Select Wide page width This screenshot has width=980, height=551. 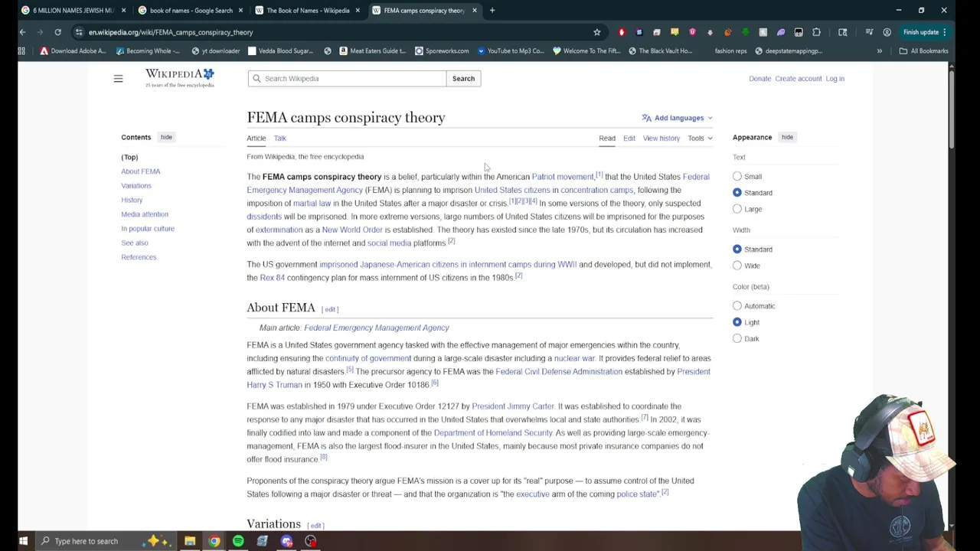[737, 266]
